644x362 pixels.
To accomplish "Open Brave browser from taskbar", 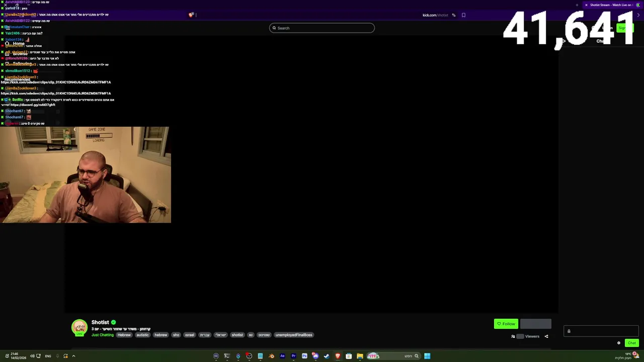I will coord(338,356).
